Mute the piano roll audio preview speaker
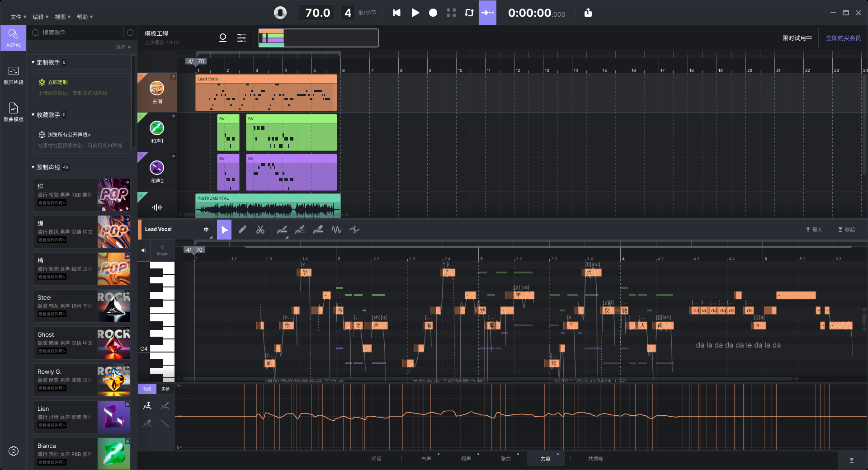Screen dimensions: 868x470 click(143, 250)
